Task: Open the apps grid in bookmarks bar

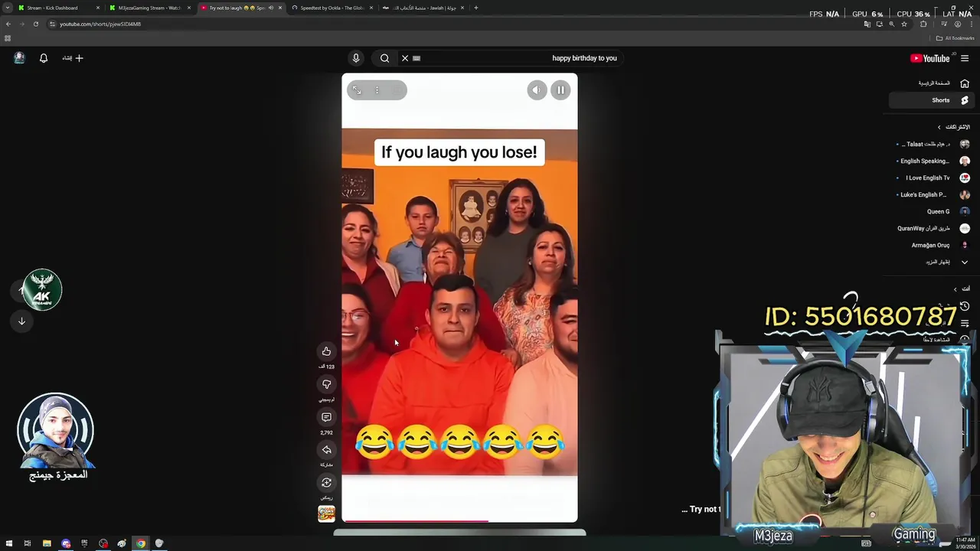Action: pyautogui.click(x=8, y=38)
